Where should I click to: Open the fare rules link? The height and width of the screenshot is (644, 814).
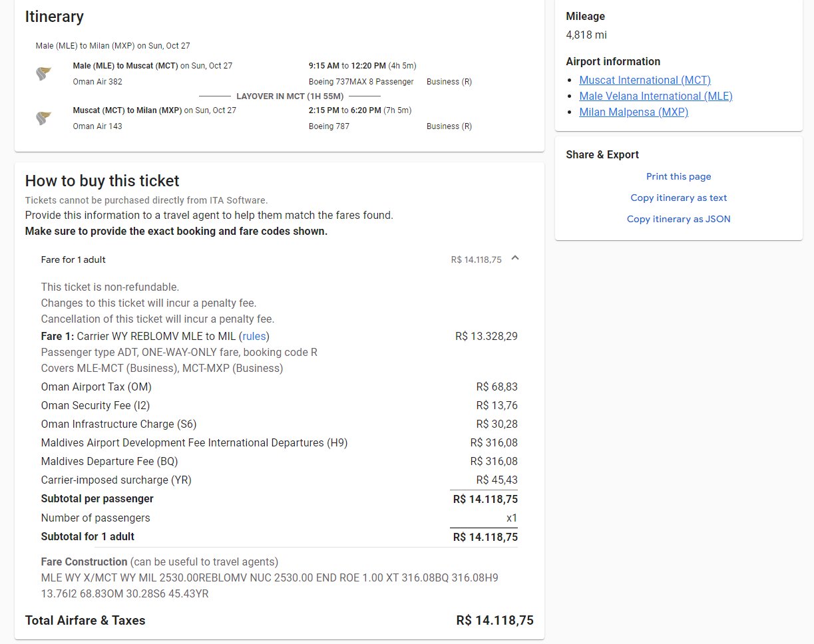(254, 336)
